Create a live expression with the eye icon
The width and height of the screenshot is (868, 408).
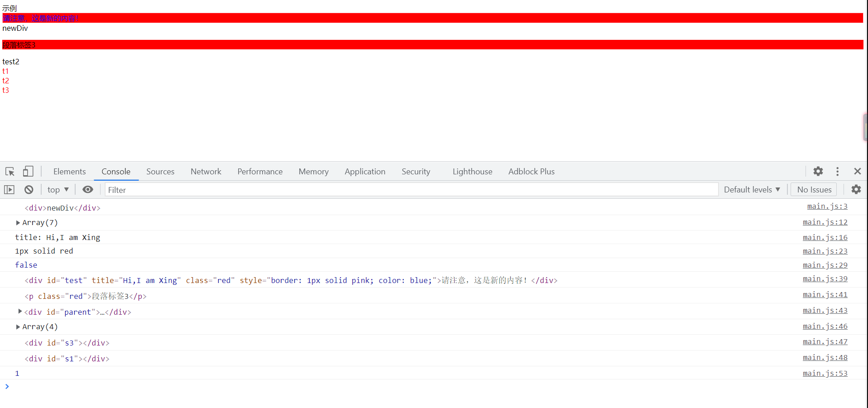pyautogui.click(x=87, y=189)
